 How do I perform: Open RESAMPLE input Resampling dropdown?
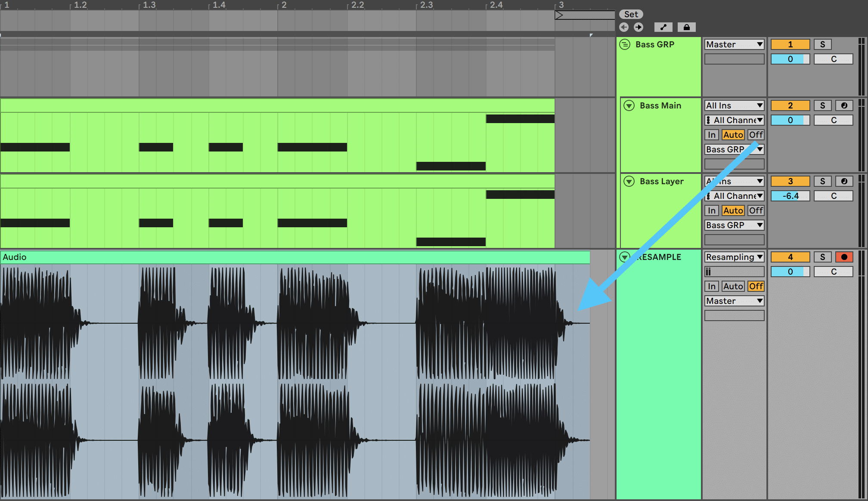tap(735, 257)
